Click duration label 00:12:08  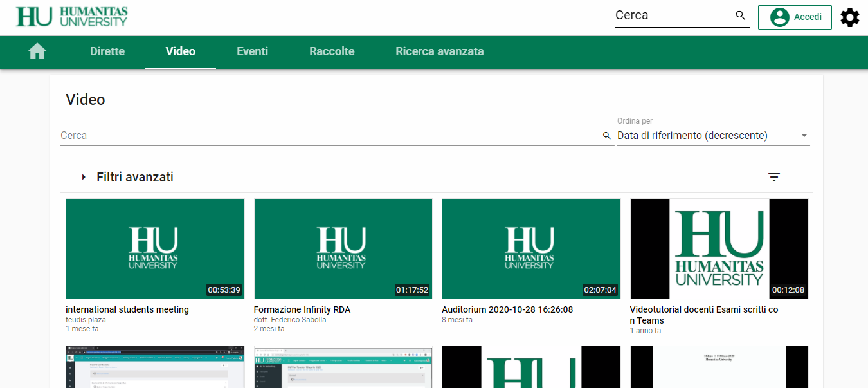tap(788, 290)
